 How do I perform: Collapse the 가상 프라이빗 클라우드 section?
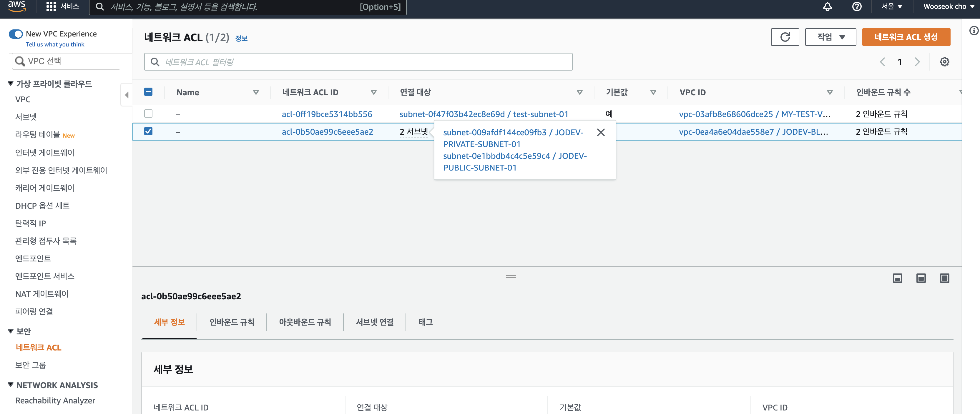pyautogui.click(x=11, y=84)
